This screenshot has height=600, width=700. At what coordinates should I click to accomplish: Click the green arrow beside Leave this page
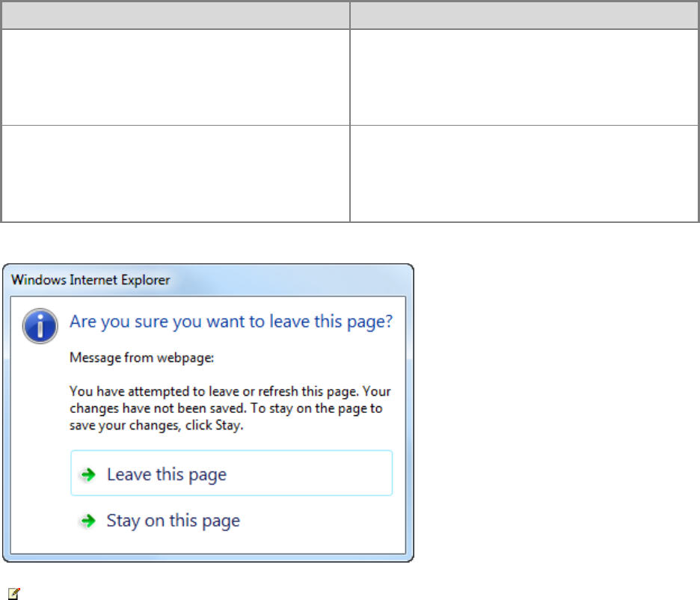pos(88,474)
